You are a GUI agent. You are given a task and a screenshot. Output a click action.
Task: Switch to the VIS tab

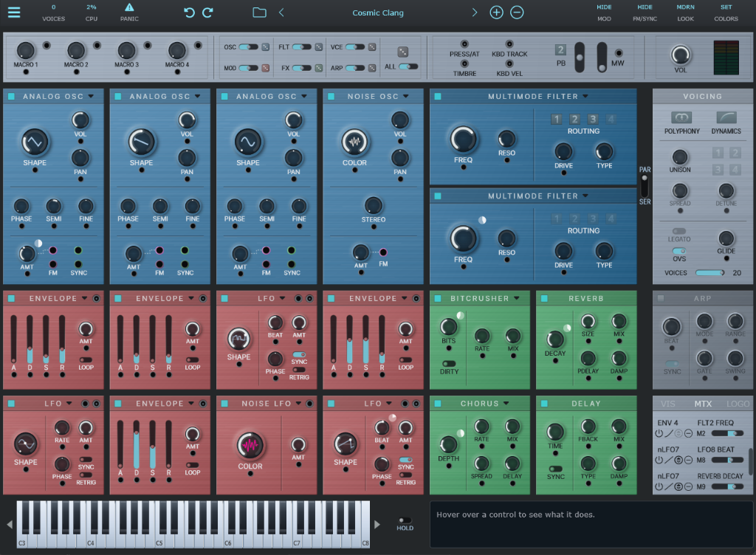point(667,404)
